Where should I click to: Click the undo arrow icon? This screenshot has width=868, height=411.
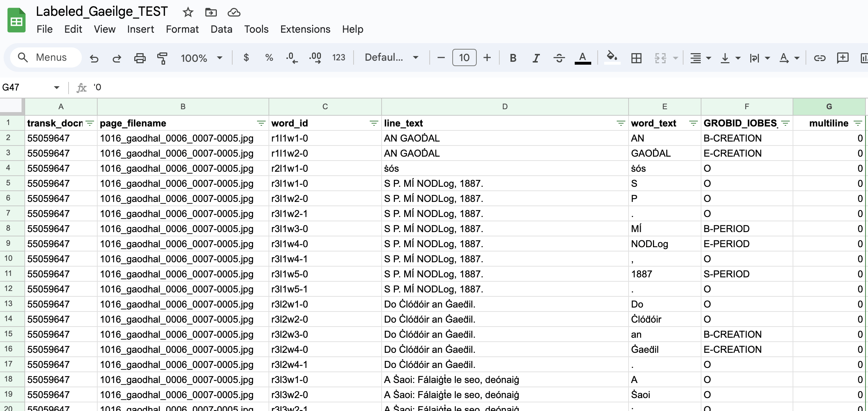(x=94, y=58)
